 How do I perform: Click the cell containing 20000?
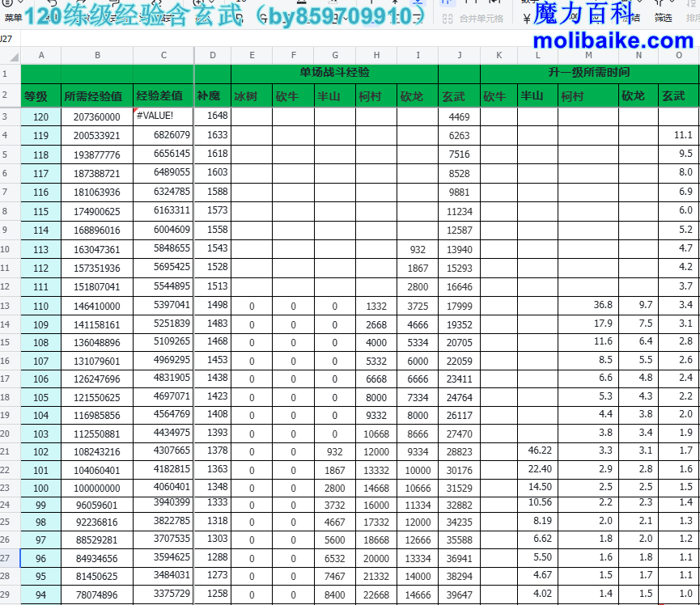[x=376, y=559]
